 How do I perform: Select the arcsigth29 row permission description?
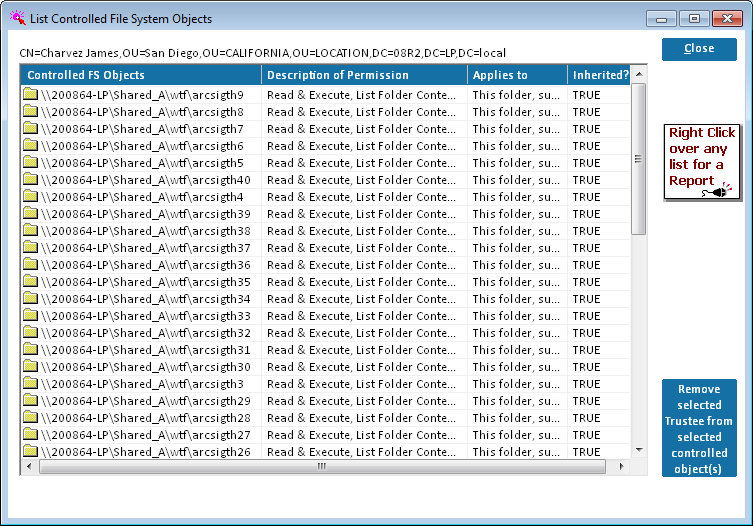[364, 401]
